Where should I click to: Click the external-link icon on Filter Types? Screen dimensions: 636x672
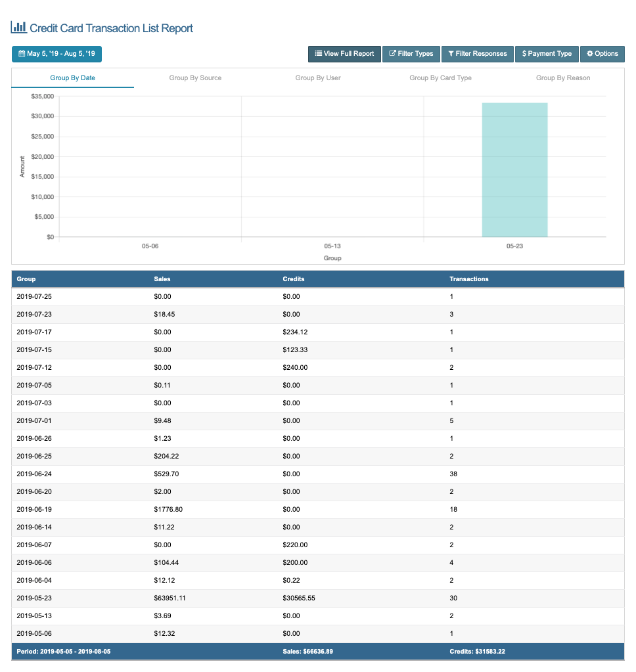click(392, 54)
